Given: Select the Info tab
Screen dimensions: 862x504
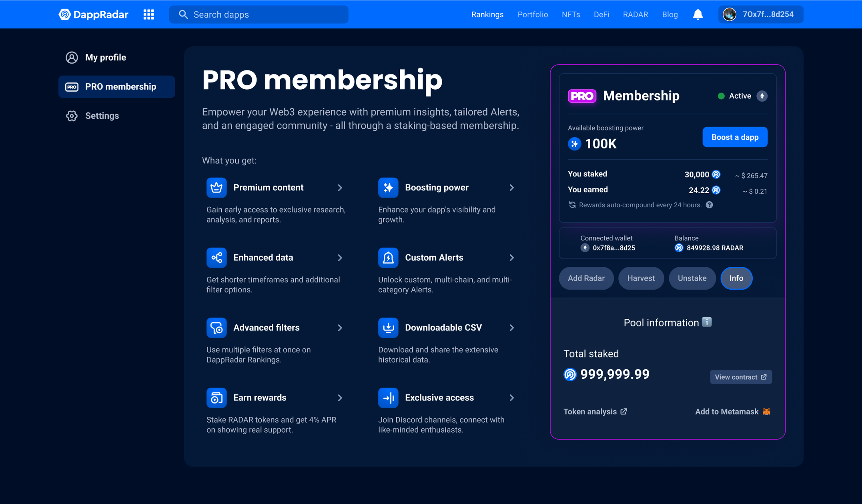Looking at the screenshot, I should coord(736,278).
